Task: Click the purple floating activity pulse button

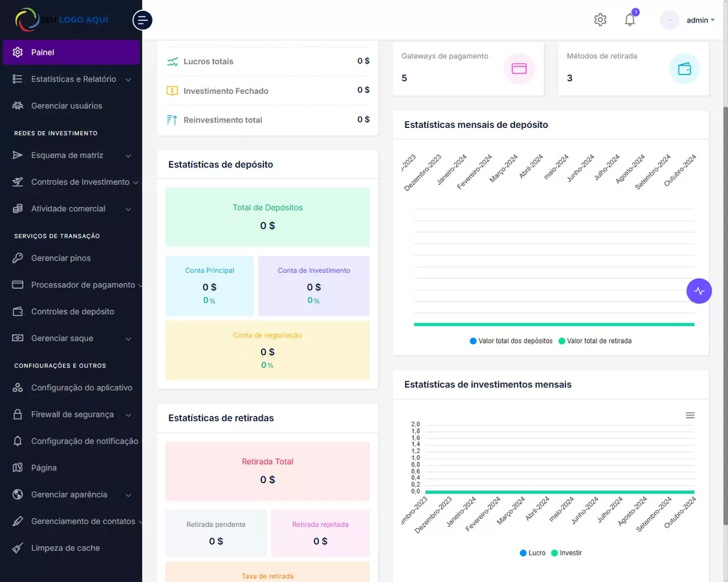Action: point(699,291)
